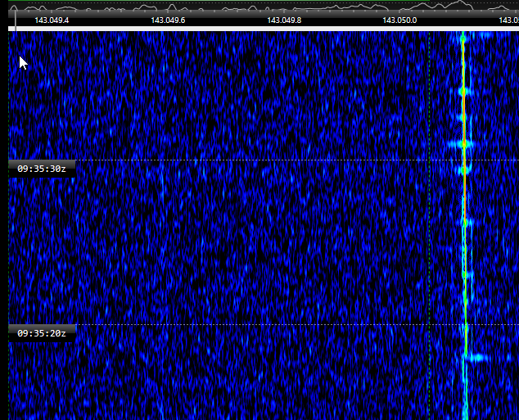The height and width of the screenshot is (420, 519).
Task: Click the 143.050.0 frequency label
Action: tap(399, 20)
